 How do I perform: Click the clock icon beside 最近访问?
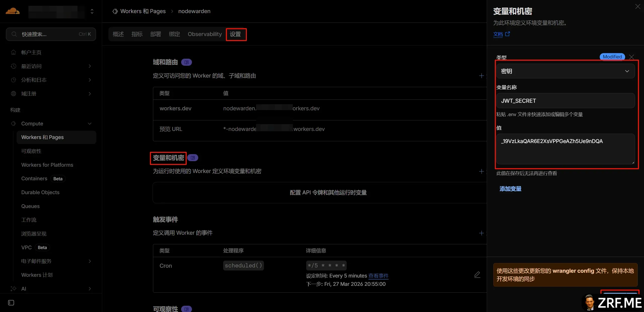pyautogui.click(x=14, y=66)
